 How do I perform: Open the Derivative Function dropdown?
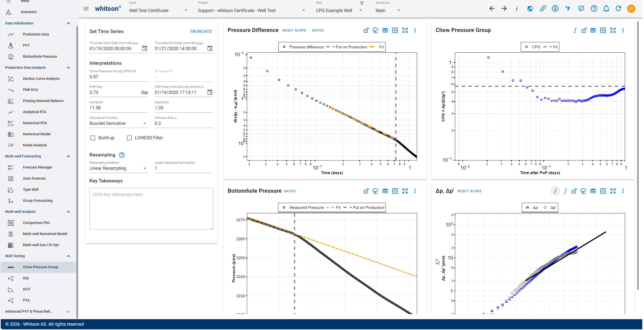coord(118,123)
